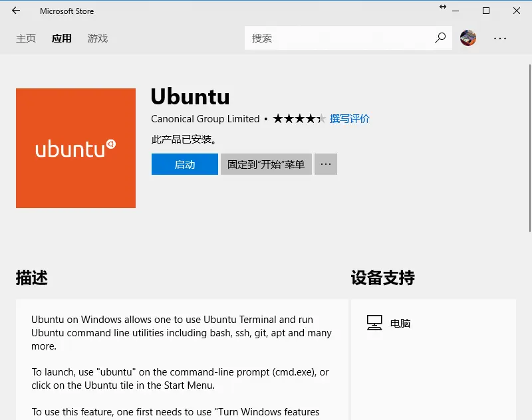Switch to the 游戏 tab
The height and width of the screenshot is (420, 532).
[x=97, y=39]
